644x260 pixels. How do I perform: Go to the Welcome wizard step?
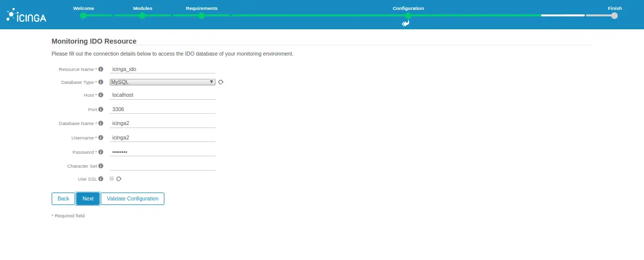83,8
